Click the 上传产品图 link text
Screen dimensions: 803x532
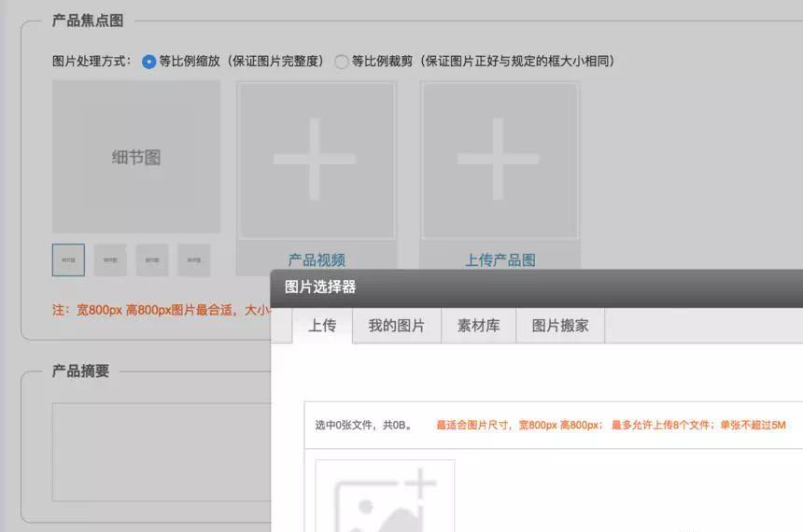click(500, 260)
